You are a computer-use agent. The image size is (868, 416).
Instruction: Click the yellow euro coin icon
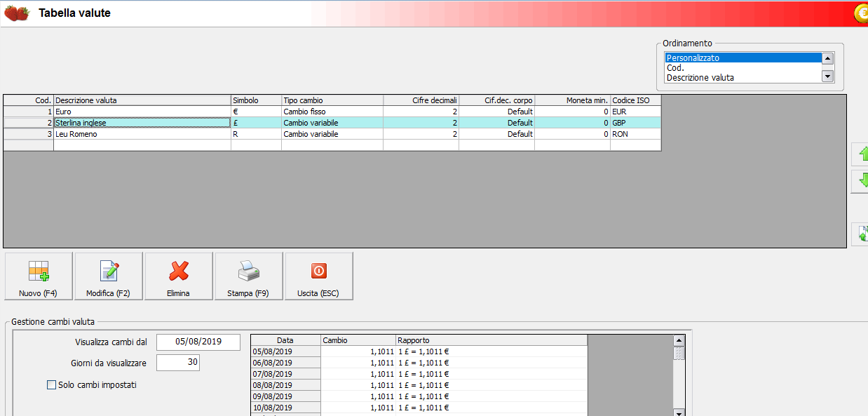[861, 13]
